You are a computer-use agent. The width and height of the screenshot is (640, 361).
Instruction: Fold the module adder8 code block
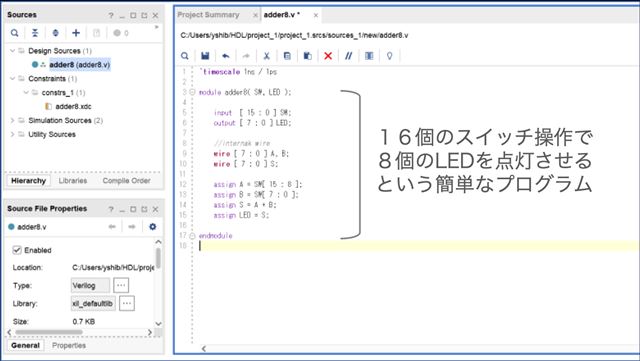coord(192,92)
